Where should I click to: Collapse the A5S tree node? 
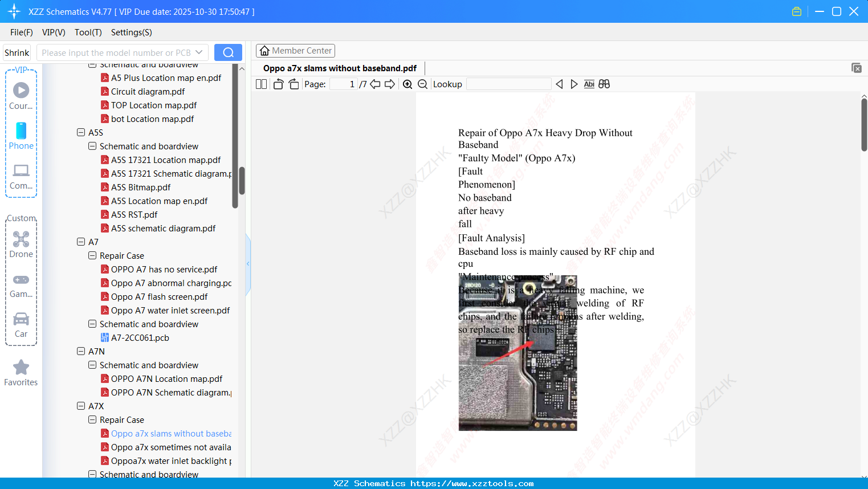81,132
